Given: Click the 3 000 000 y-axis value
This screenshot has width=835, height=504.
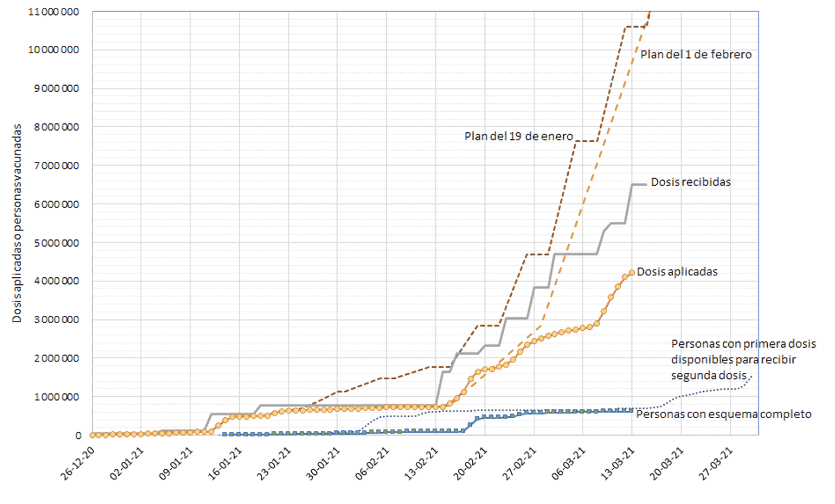Looking at the screenshot, I should tap(56, 320).
